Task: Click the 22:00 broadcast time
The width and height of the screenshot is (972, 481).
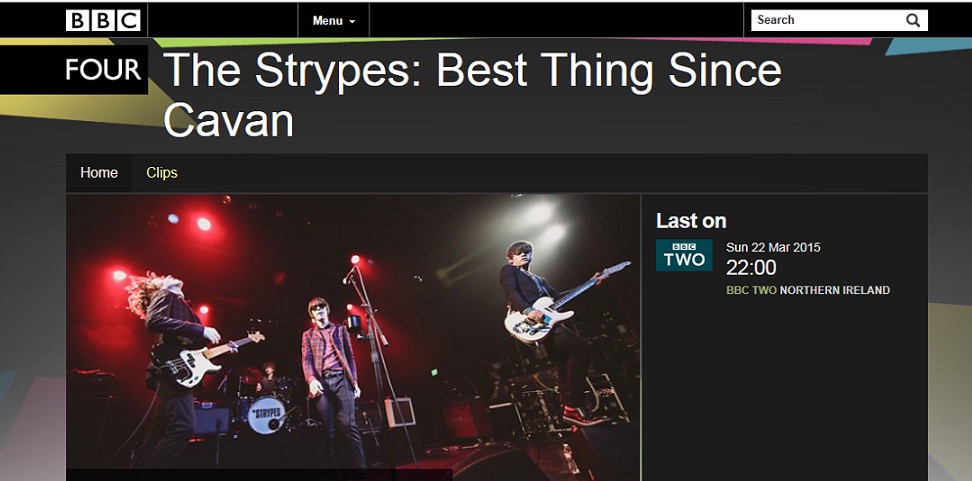Action: click(751, 268)
